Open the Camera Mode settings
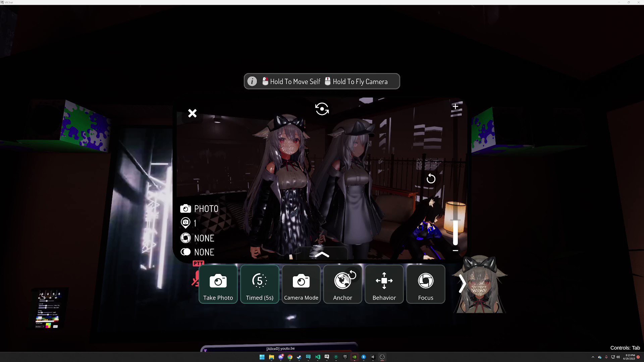Image resolution: width=644 pixels, height=362 pixels. click(301, 284)
